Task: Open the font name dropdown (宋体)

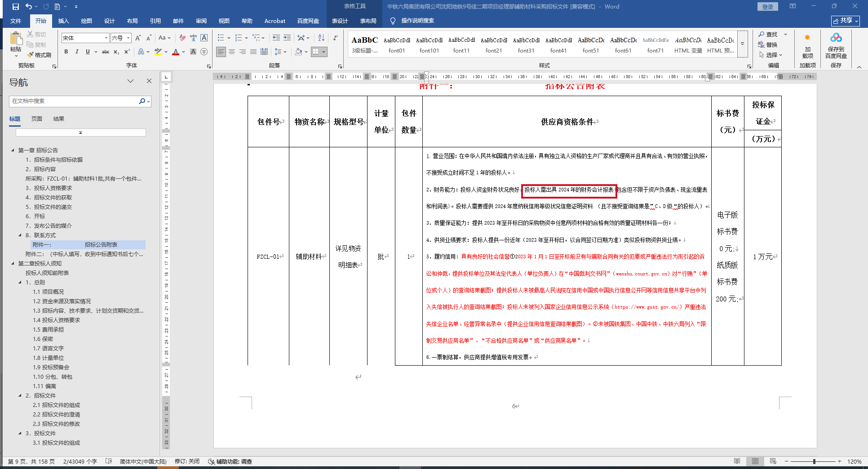Action: point(106,38)
